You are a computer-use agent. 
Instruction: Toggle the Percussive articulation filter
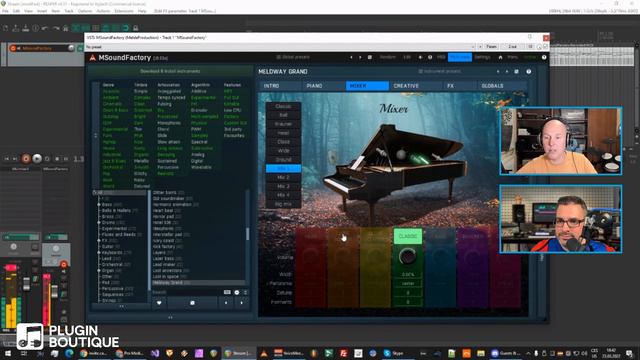168,167
